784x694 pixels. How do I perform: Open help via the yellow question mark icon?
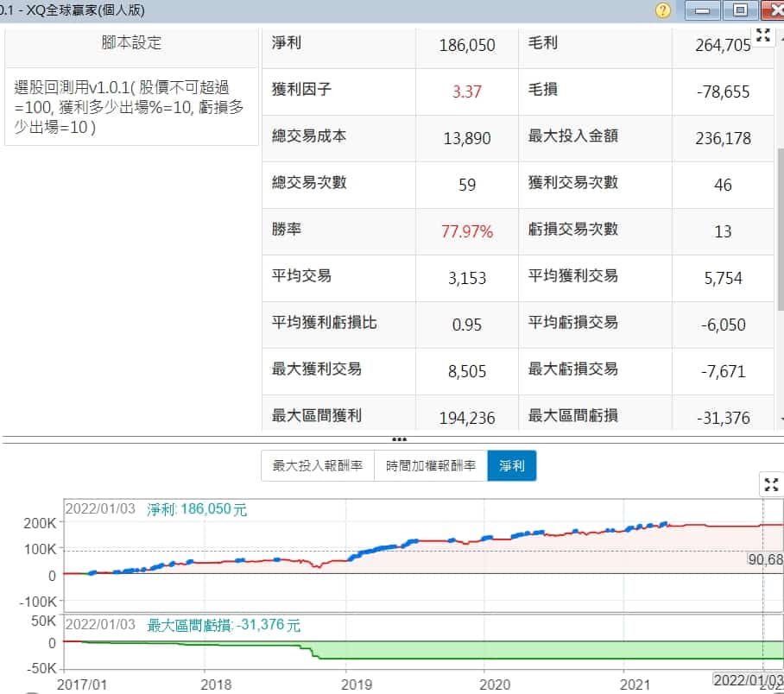pyautogui.click(x=663, y=10)
